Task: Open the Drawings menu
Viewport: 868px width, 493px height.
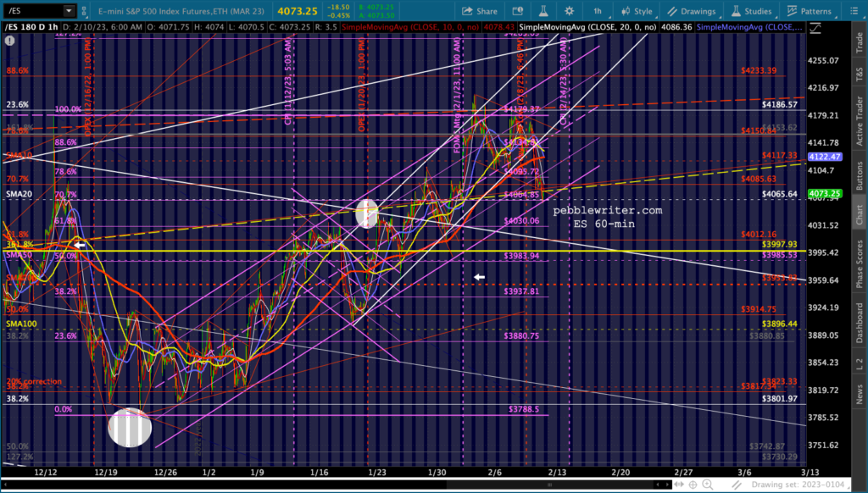Action: (x=692, y=11)
